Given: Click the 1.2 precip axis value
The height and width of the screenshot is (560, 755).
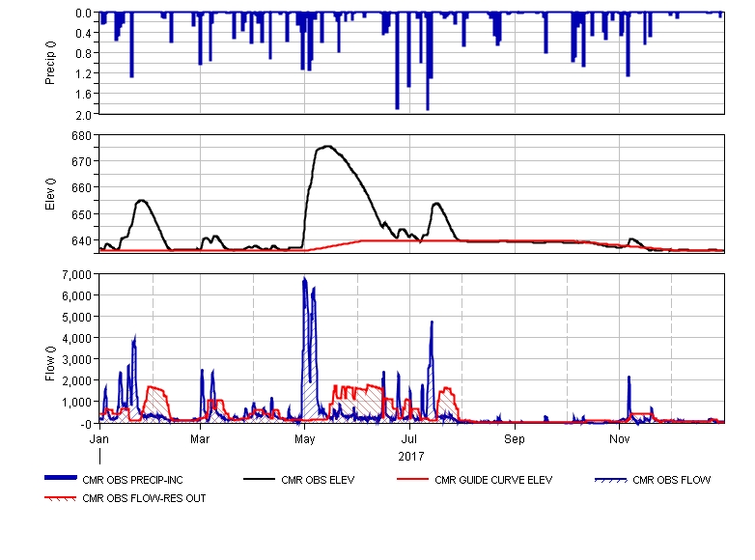Looking at the screenshot, I should (x=84, y=73).
